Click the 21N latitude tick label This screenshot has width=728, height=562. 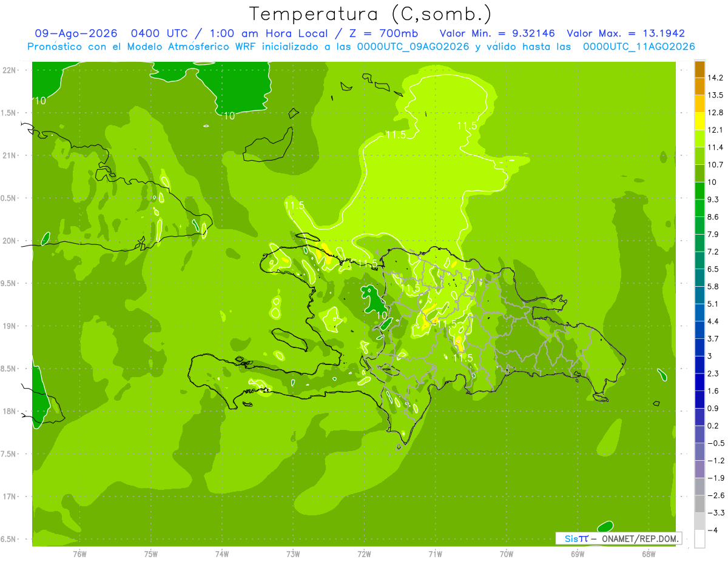coord(9,155)
